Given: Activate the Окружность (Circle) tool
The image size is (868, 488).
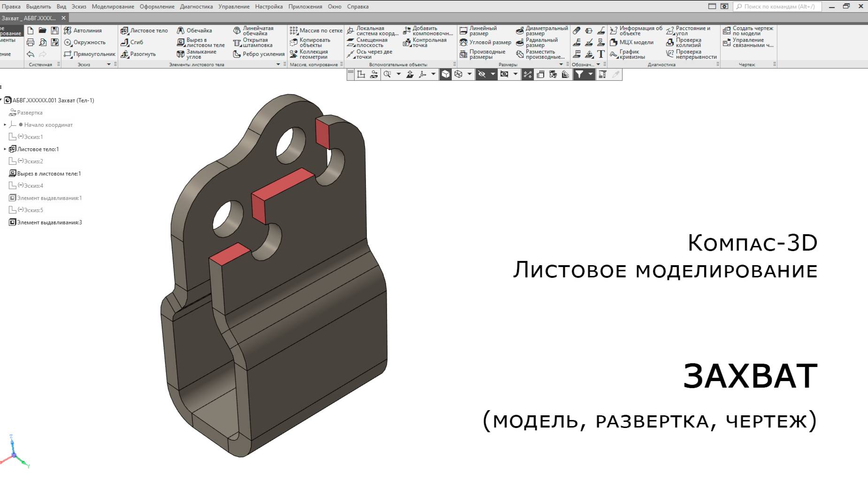Looking at the screenshot, I should click(x=69, y=42).
